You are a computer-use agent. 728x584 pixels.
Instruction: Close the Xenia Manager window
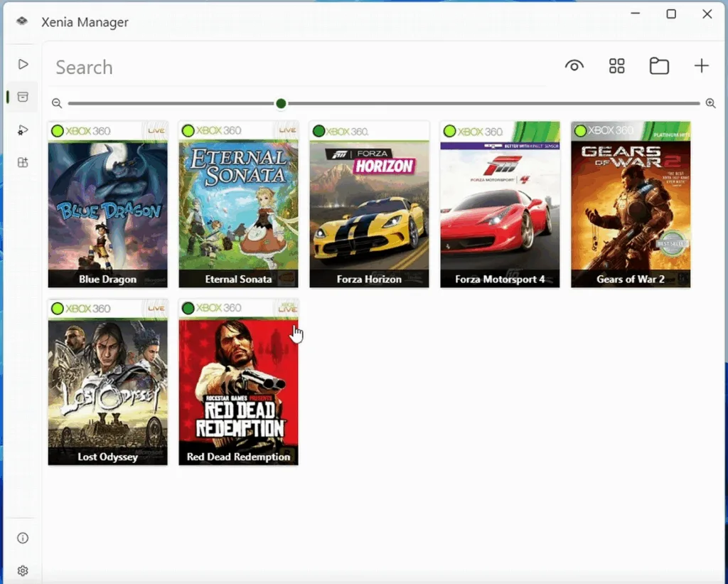[707, 14]
